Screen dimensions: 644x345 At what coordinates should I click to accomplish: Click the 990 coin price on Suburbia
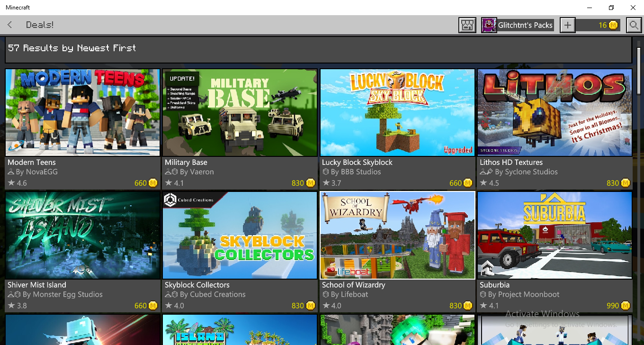pos(617,306)
